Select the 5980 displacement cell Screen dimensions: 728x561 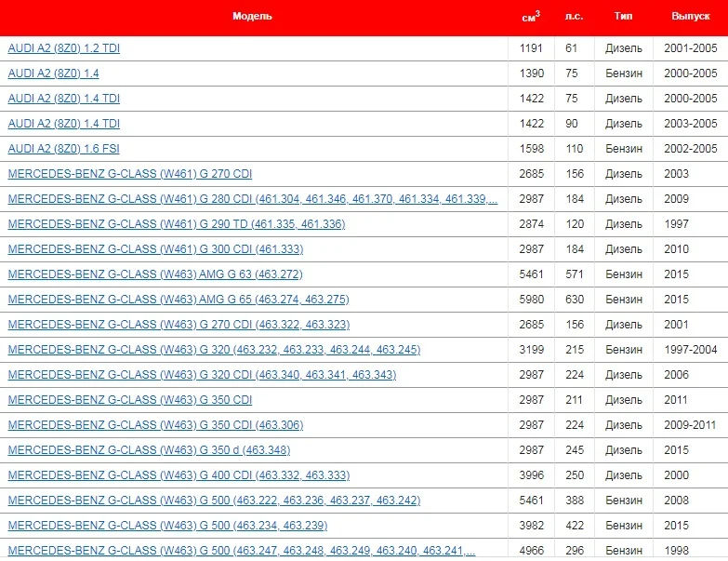tap(531, 299)
